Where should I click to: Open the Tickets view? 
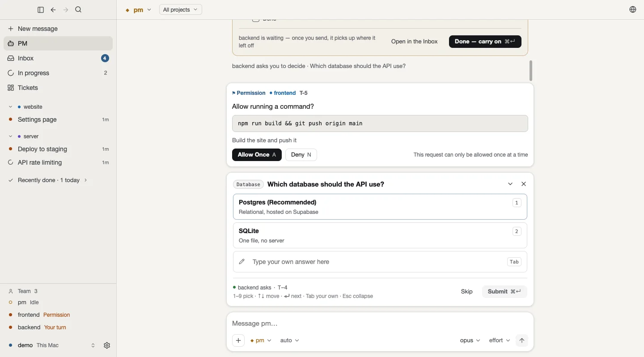click(x=58, y=88)
